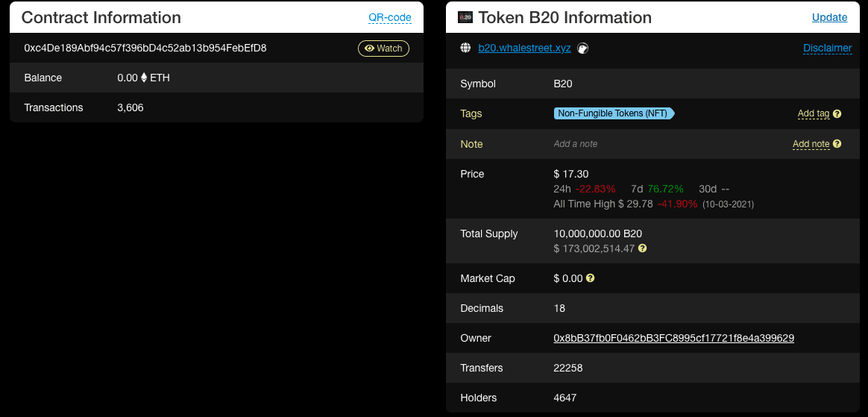
Task: Open the QR-code link
Action: tap(390, 18)
